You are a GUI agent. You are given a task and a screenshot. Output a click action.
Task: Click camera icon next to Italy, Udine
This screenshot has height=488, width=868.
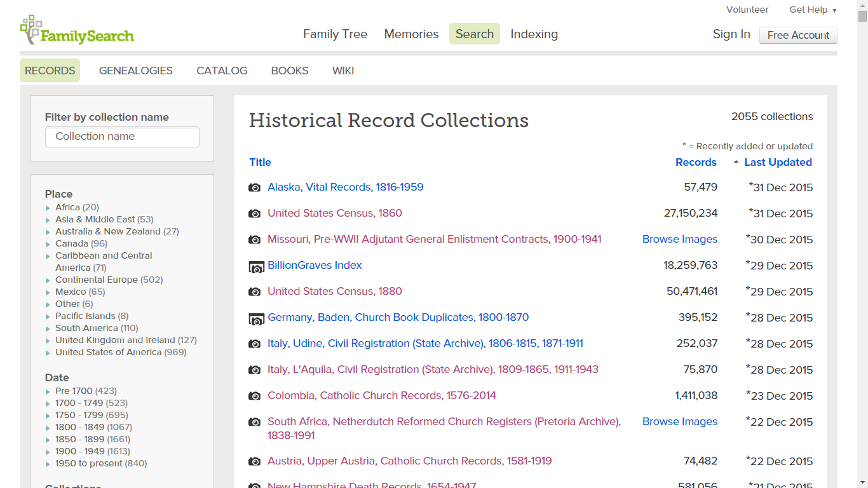pos(254,344)
